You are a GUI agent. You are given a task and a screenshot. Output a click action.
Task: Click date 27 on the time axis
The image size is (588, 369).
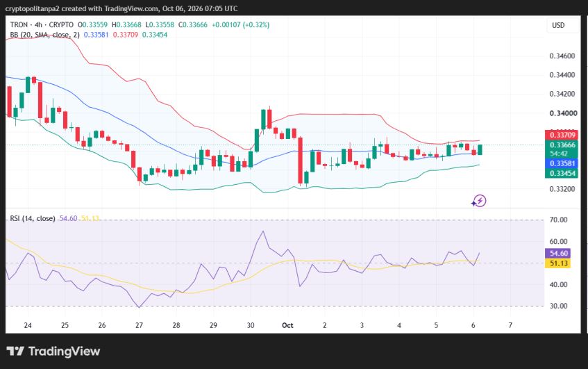[x=139, y=325]
